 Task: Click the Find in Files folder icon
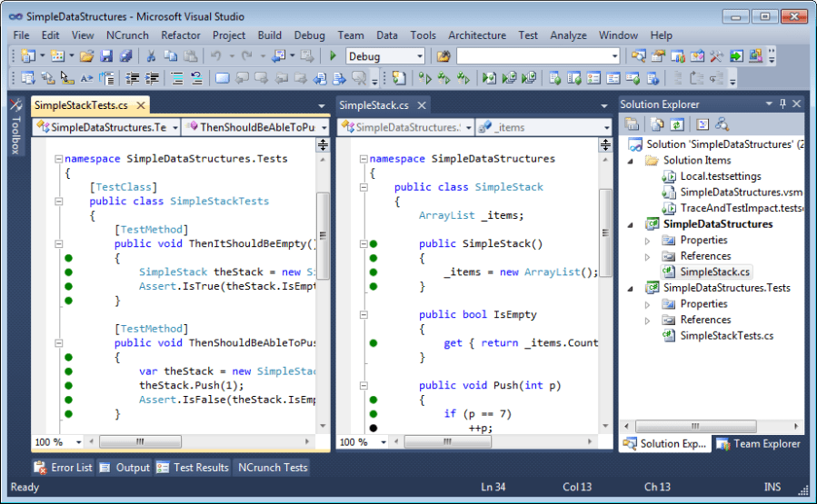[443, 55]
